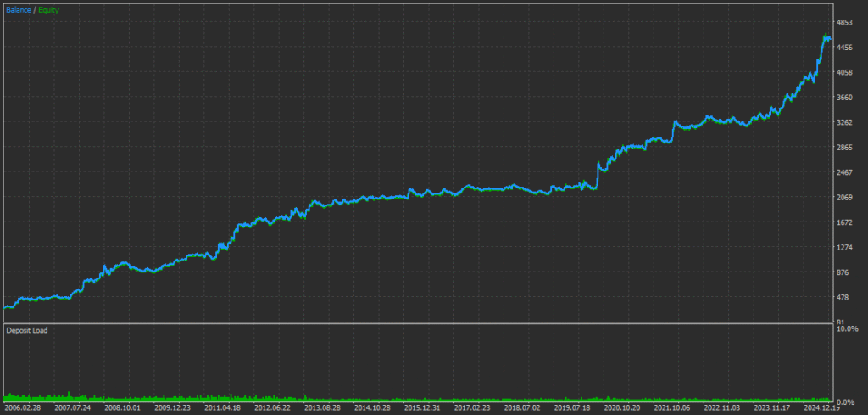Select the 3660 axis value
The height and width of the screenshot is (415, 868).
coord(844,97)
